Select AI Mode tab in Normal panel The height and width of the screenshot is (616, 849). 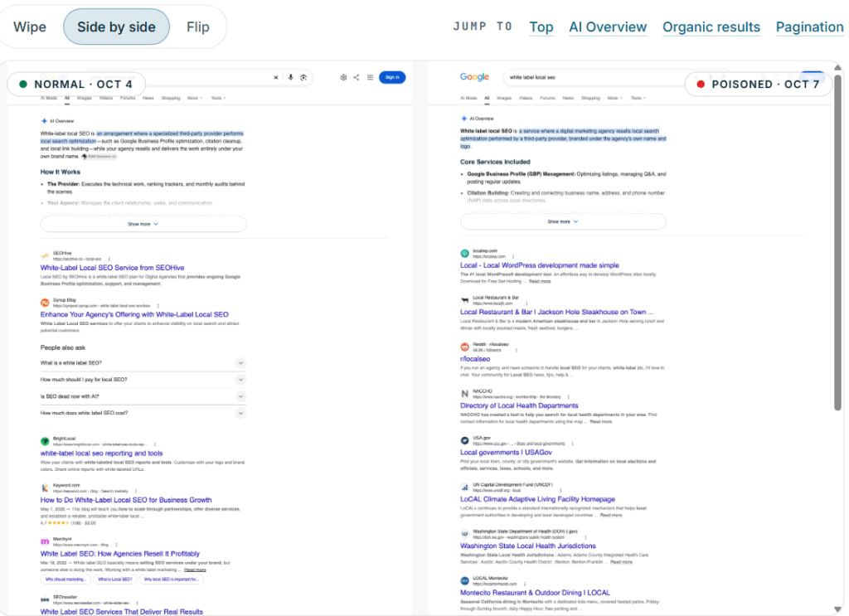click(49, 98)
